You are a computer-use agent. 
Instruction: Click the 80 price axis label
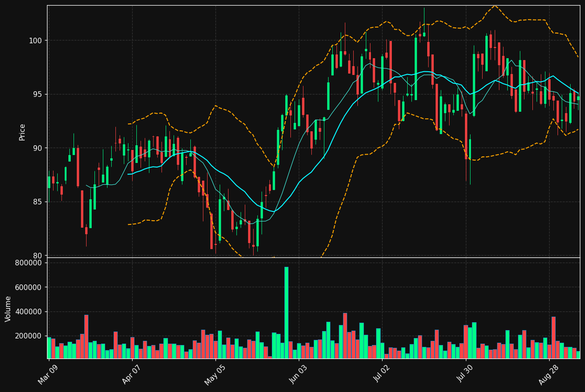click(37, 256)
